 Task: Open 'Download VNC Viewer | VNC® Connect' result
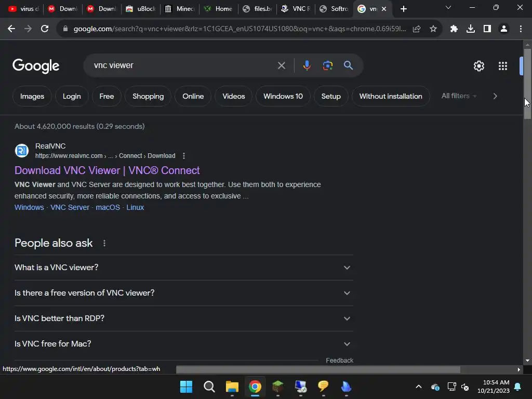coord(107,170)
